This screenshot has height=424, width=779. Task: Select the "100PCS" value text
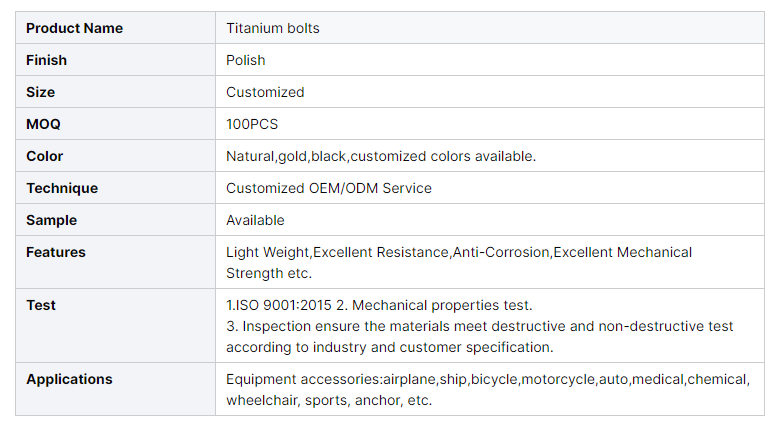click(x=252, y=124)
